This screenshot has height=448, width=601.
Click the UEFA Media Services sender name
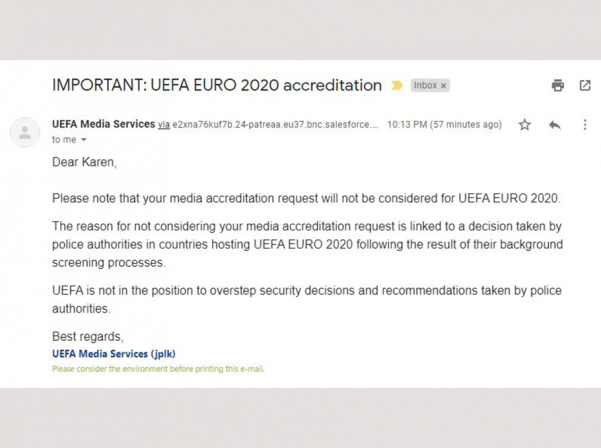point(103,124)
